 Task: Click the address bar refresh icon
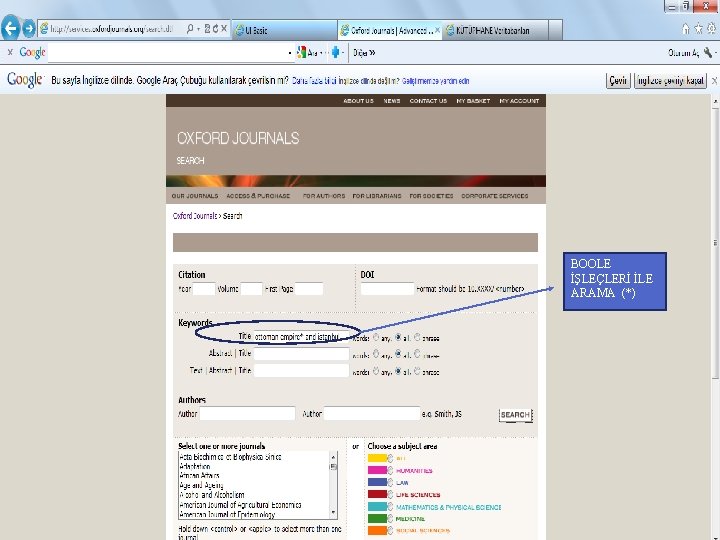215,29
